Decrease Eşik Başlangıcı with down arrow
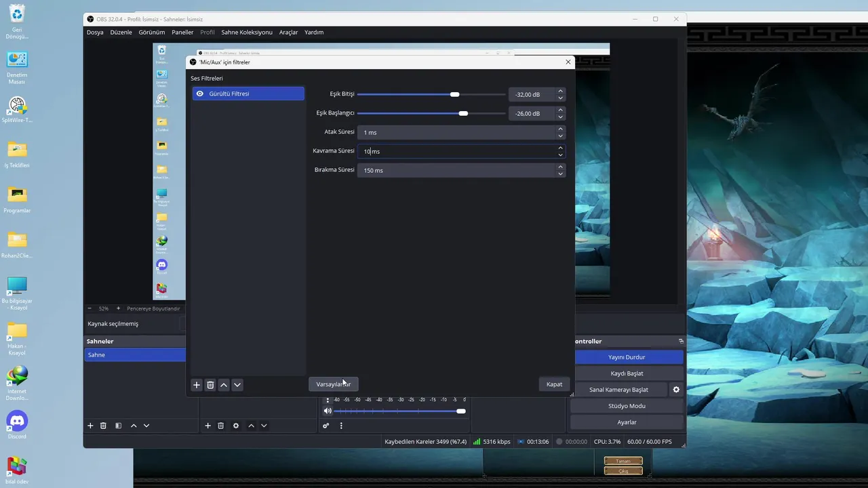868x488 pixels. (561, 117)
